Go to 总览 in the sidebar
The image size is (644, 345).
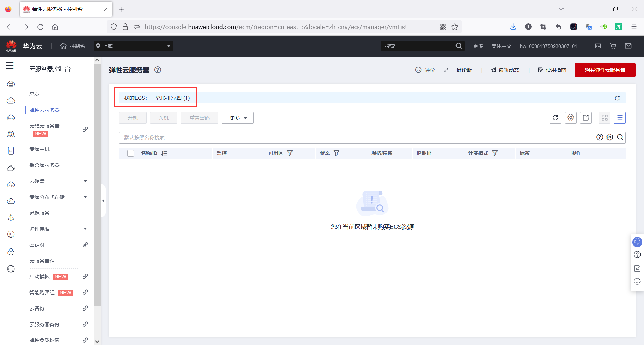point(34,94)
